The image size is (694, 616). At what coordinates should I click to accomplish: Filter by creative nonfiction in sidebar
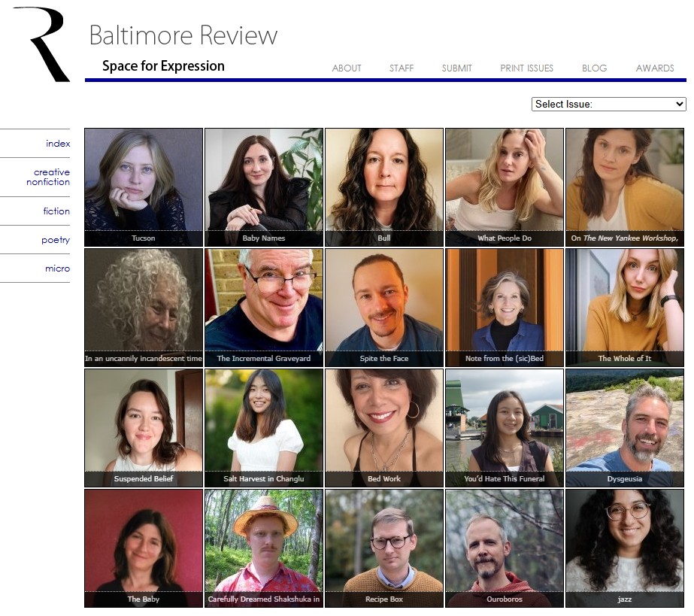(x=51, y=178)
